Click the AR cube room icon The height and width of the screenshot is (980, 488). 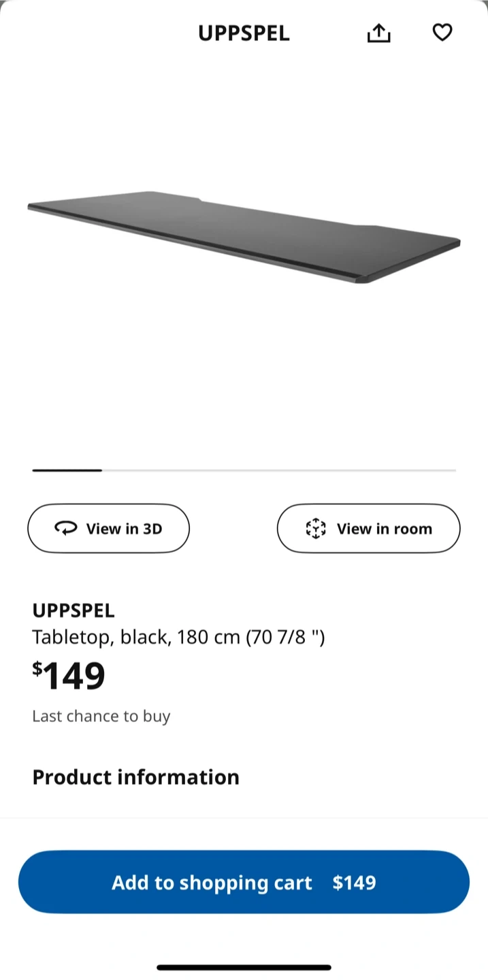[x=316, y=529]
